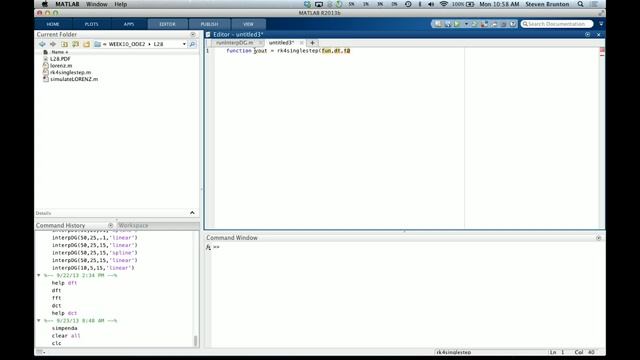Open Spotlight search in the menu bar
The image size is (640, 360).
[x=580, y=4]
